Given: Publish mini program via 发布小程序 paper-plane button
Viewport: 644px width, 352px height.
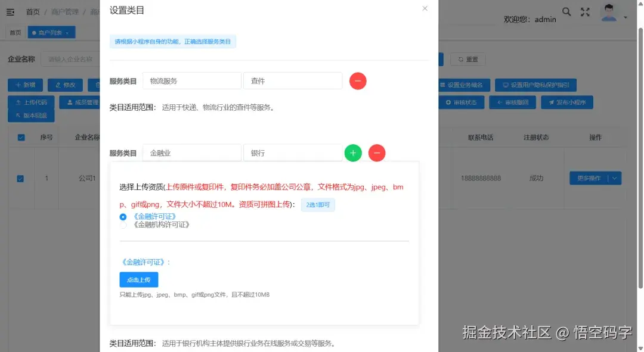Looking at the screenshot, I should coord(567,102).
